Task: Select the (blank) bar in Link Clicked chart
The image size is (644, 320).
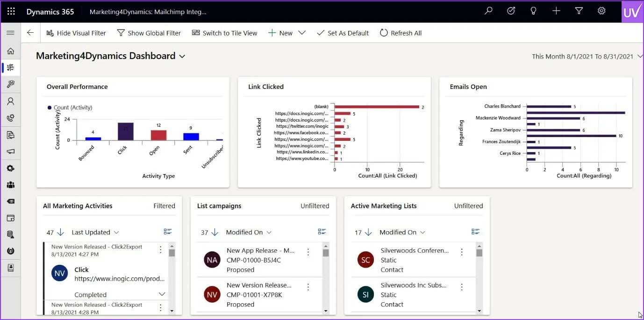Action: pos(377,107)
